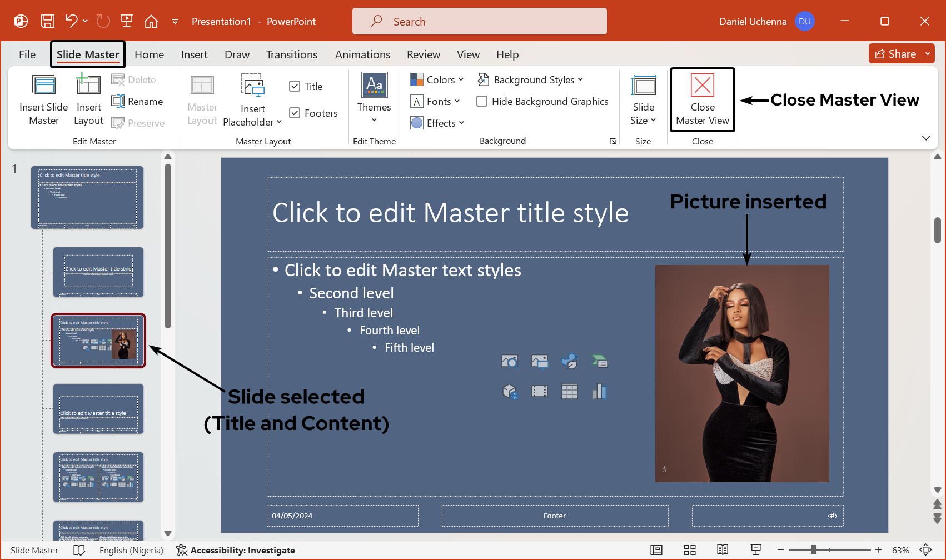
Task: Uncheck the Title checkbox
Action: (295, 86)
